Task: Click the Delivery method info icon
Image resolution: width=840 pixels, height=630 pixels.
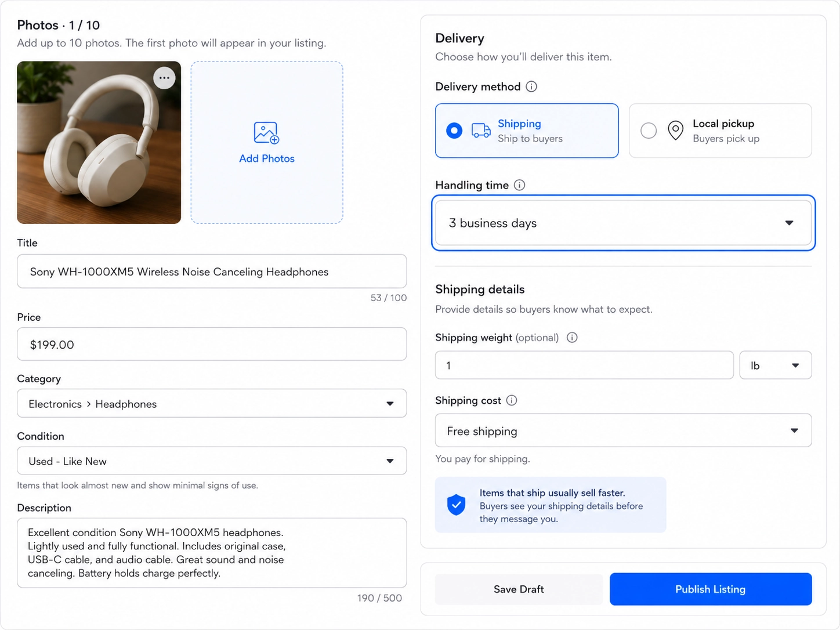Action: (531, 86)
